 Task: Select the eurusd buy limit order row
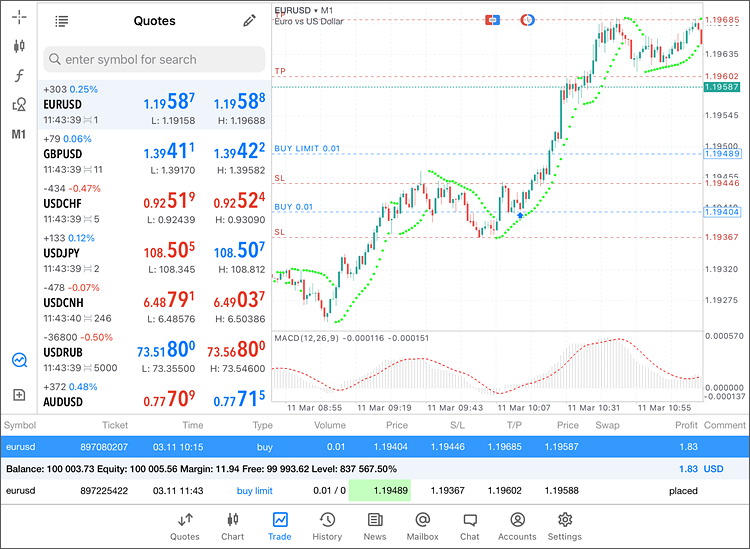click(x=374, y=491)
